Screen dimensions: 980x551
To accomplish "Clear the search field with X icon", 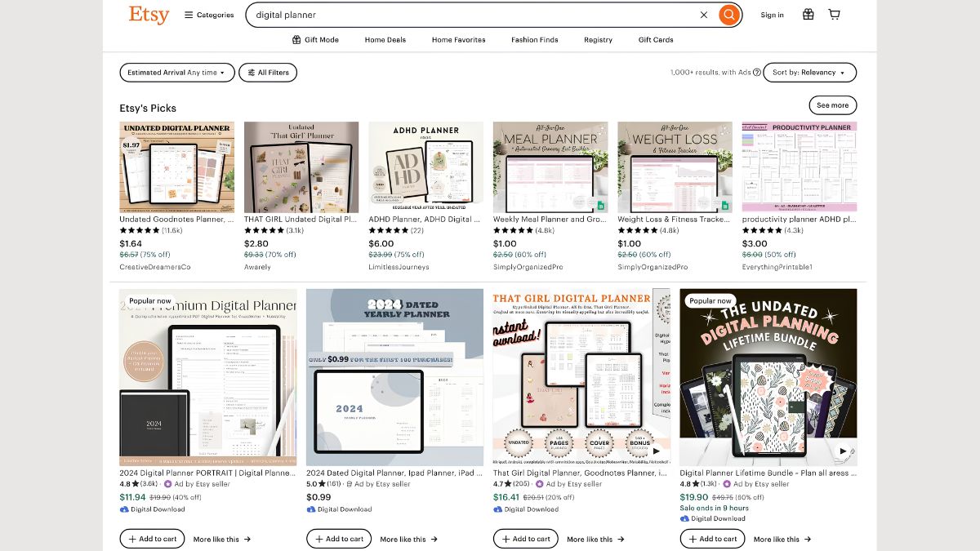I will [x=704, y=15].
